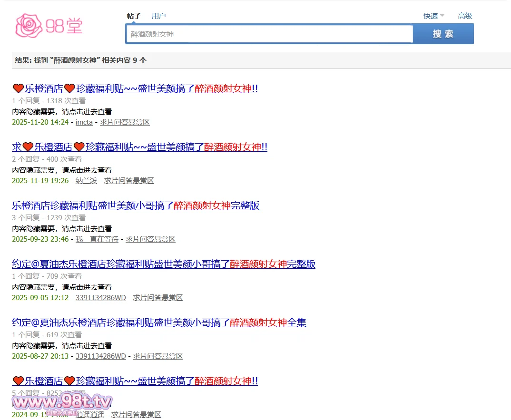The width and height of the screenshot is (511, 420).
Task: Switch to the 用户 search tab
Action: click(x=158, y=16)
